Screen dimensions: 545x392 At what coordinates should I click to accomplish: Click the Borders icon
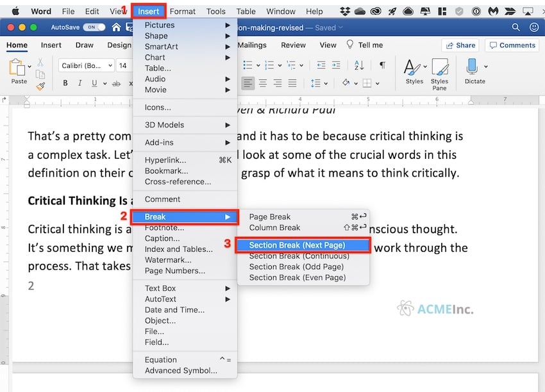coord(367,83)
